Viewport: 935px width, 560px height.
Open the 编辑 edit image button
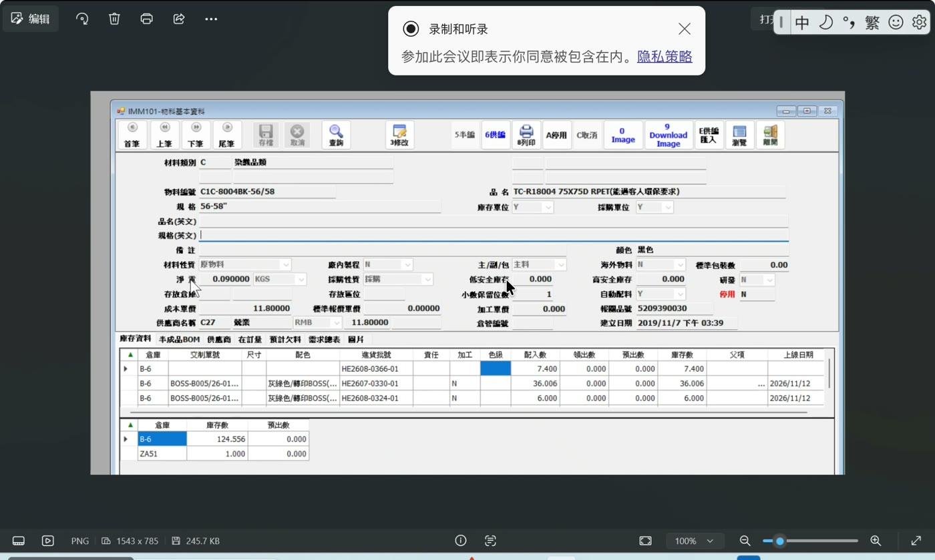[31, 19]
